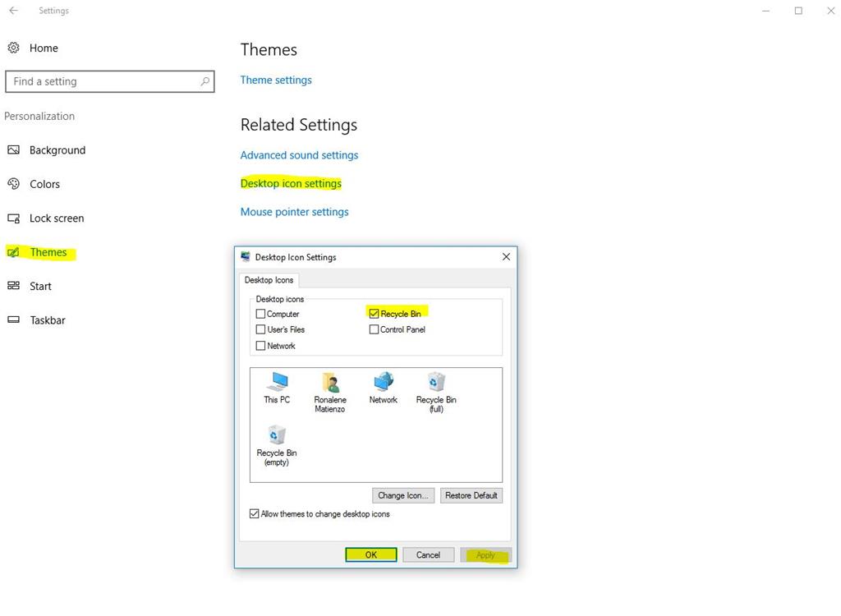Close the Desktop Icon Settings dialog
The height and width of the screenshot is (616, 841).
506,257
